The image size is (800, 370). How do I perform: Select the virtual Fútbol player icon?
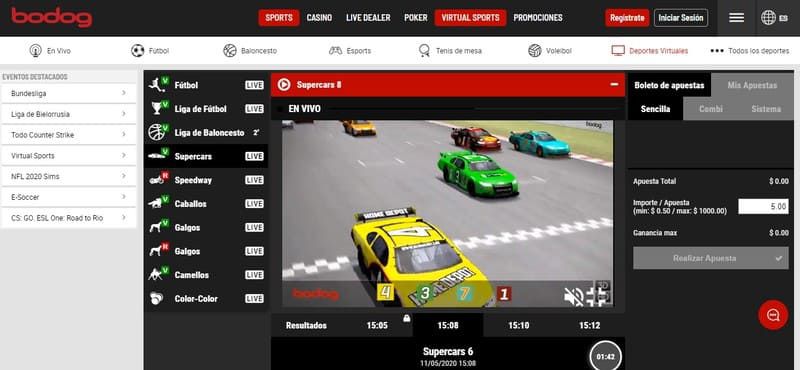coord(158,85)
